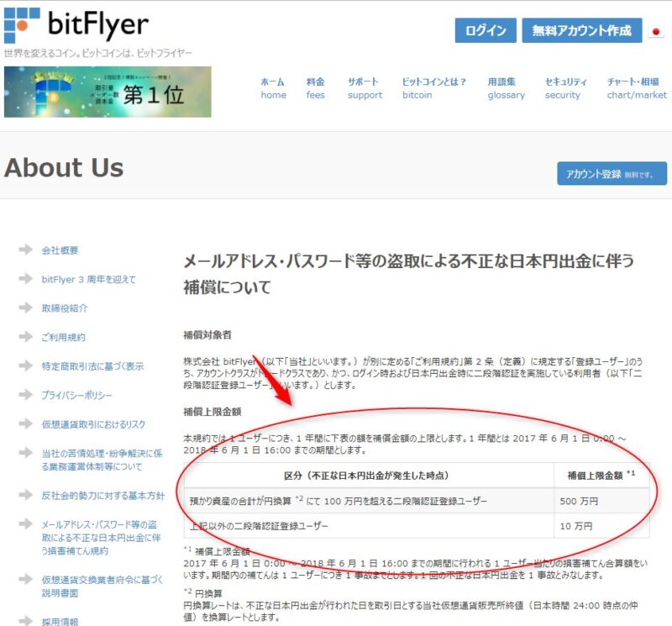Click the 補償上限金額 section heading

(213, 412)
